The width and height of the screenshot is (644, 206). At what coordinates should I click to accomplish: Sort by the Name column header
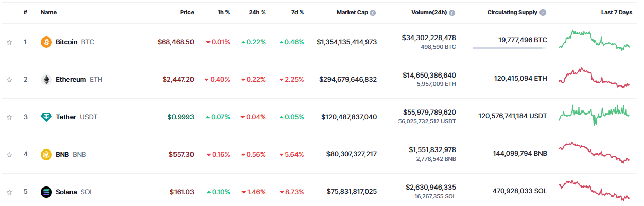(48, 12)
